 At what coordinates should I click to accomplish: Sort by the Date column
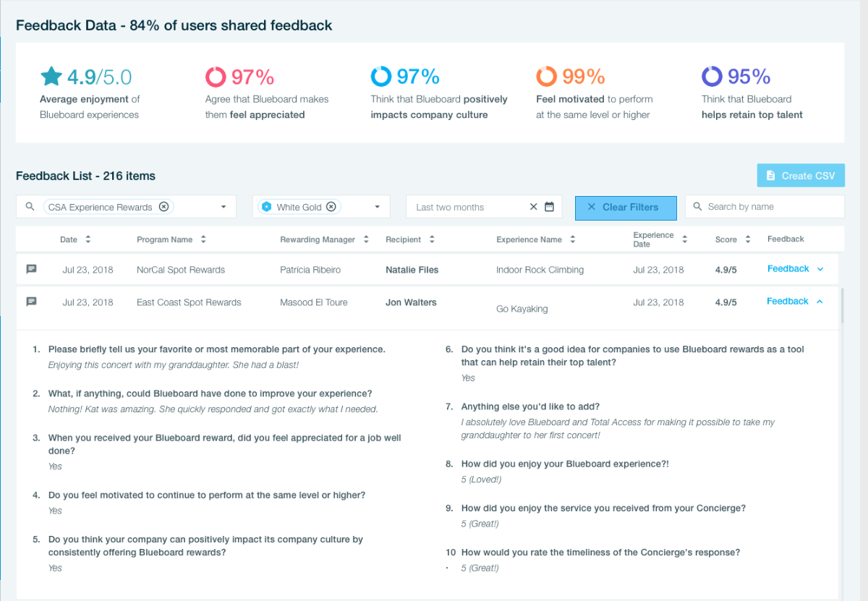click(88, 239)
